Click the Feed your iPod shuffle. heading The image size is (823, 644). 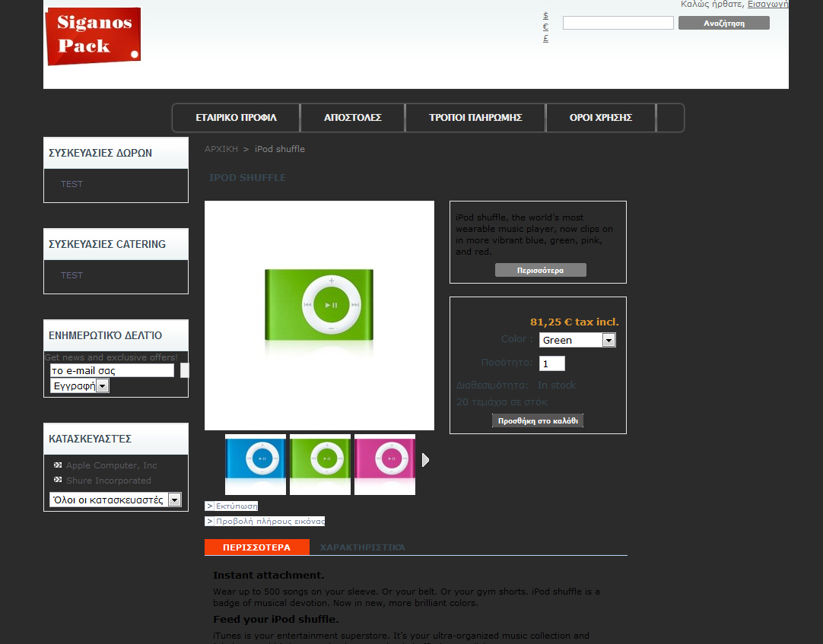[276, 620]
